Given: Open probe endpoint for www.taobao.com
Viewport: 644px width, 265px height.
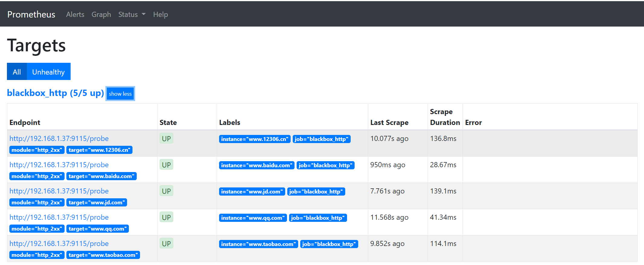Looking at the screenshot, I should [x=59, y=244].
